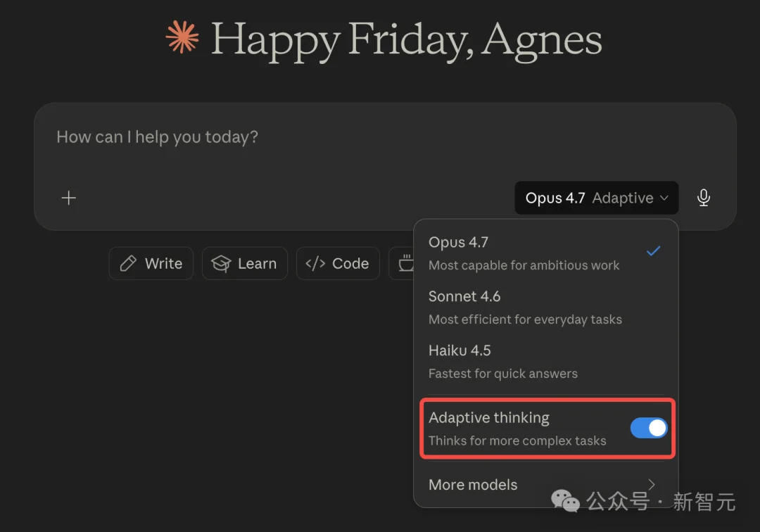
Task: Click the code brackets icon on Code chip
Action: (315, 264)
